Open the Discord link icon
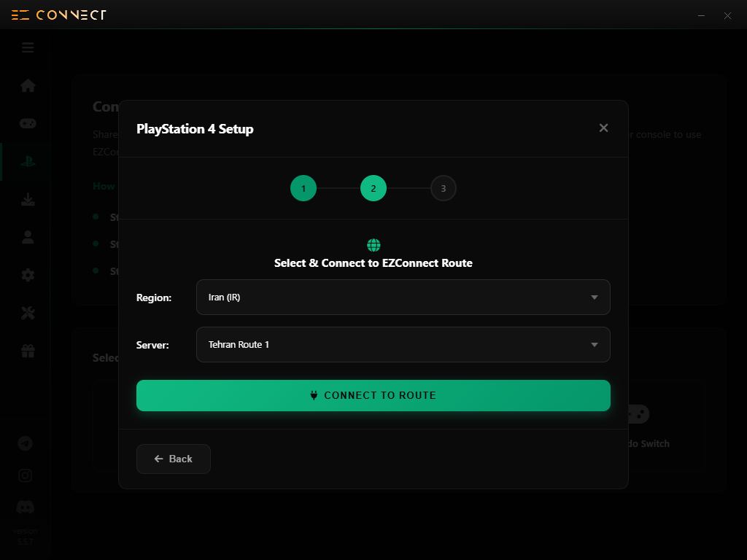The width and height of the screenshot is (747, 560). [26, 507]
